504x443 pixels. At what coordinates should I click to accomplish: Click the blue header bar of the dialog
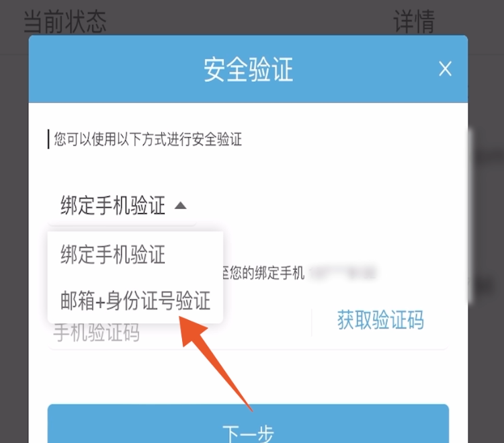point(248,69)
